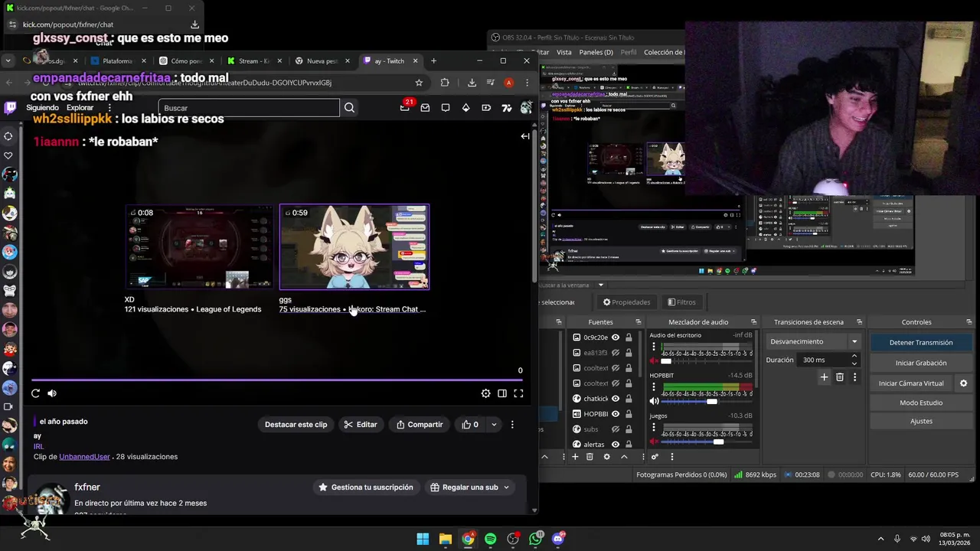This screenshot has height=551, width=980.
Task: Open Twitch notifications with 21 badge
Action: point(405,107)
